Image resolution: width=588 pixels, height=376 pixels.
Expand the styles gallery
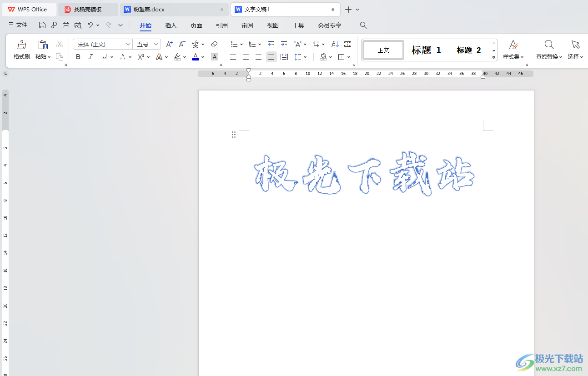[x=494, y=57]
